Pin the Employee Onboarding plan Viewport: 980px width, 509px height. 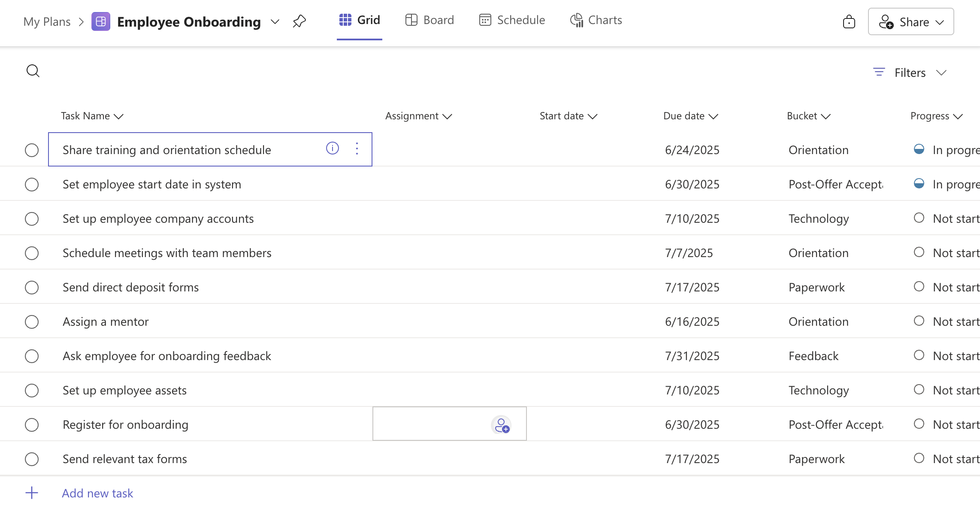pos(299,21)
